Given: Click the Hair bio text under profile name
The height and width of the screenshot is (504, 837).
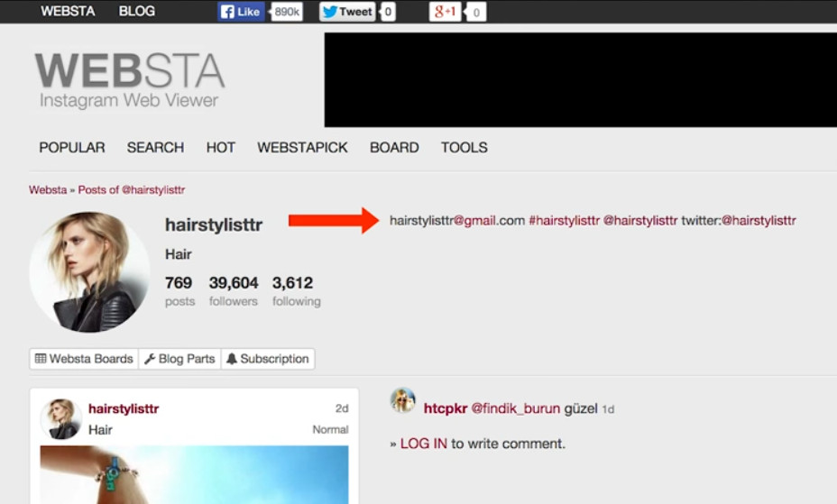Looking at the screenshot, I should coord(179,254).
